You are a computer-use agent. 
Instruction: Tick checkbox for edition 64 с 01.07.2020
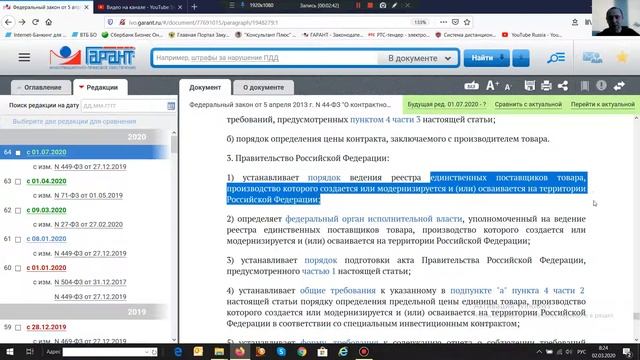[18, 153]
